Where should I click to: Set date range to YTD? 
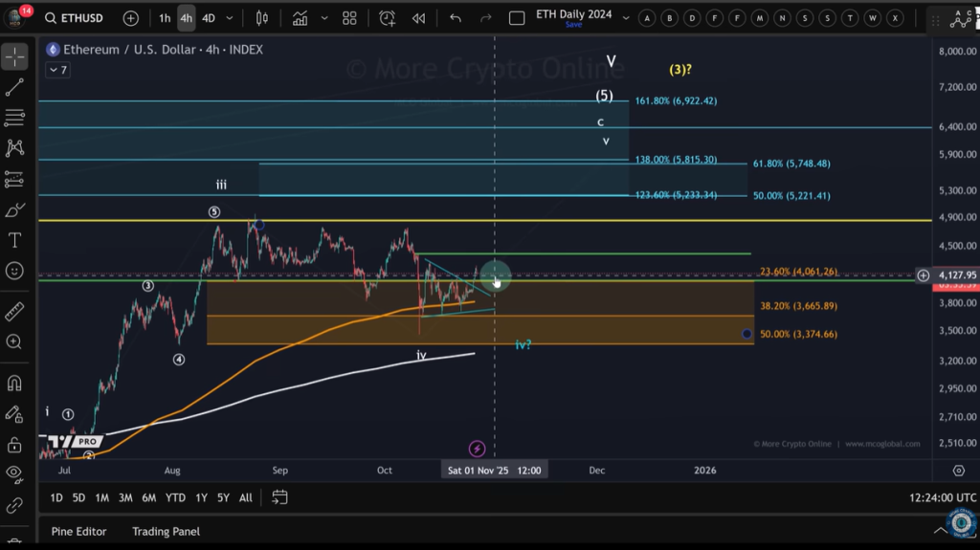(175, 497)
